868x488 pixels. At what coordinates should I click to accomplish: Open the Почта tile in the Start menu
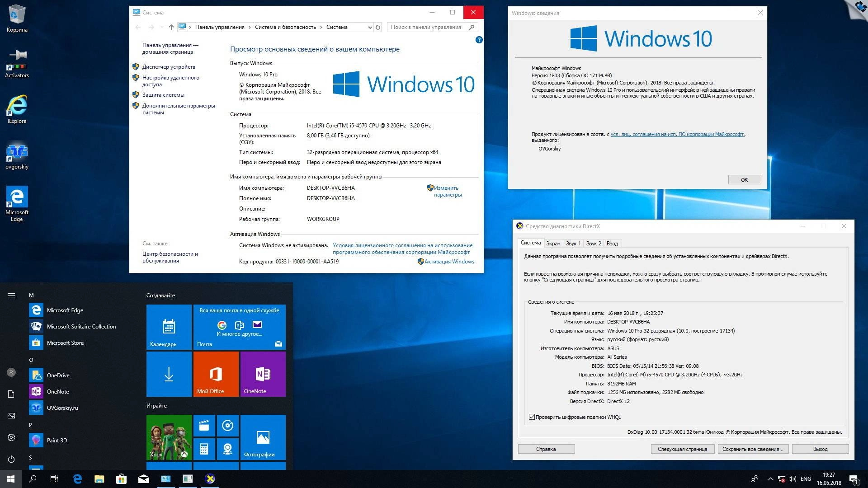tap(239, 327)
